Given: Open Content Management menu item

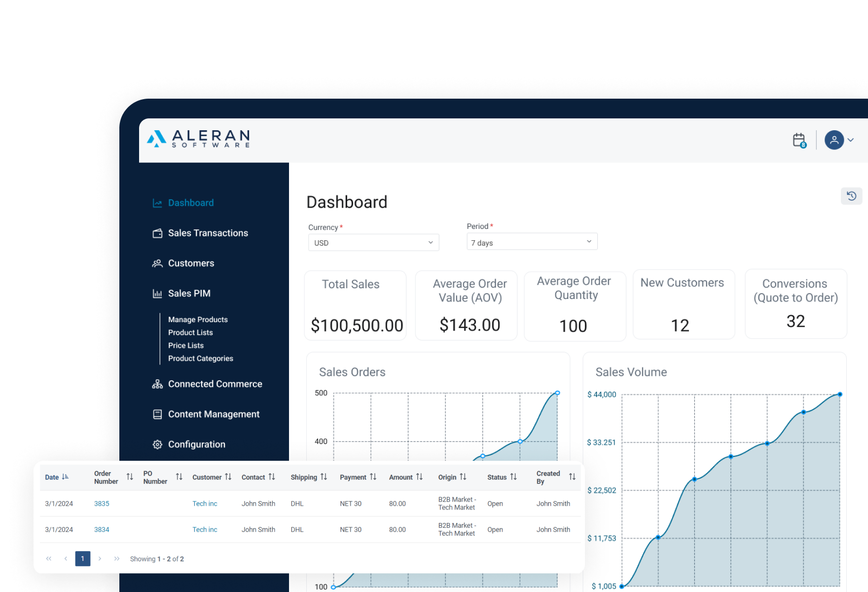Looking at the screenshot, I should pos(214,414).
